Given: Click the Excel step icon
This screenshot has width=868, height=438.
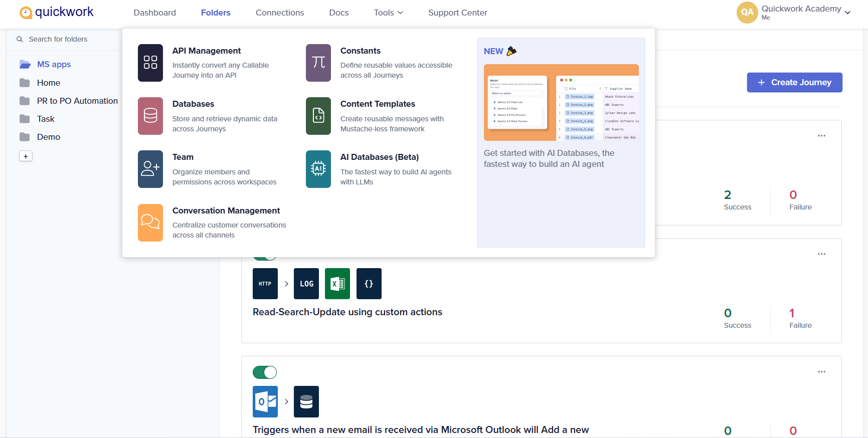Looking at the screenshot, I should [337, 284].
